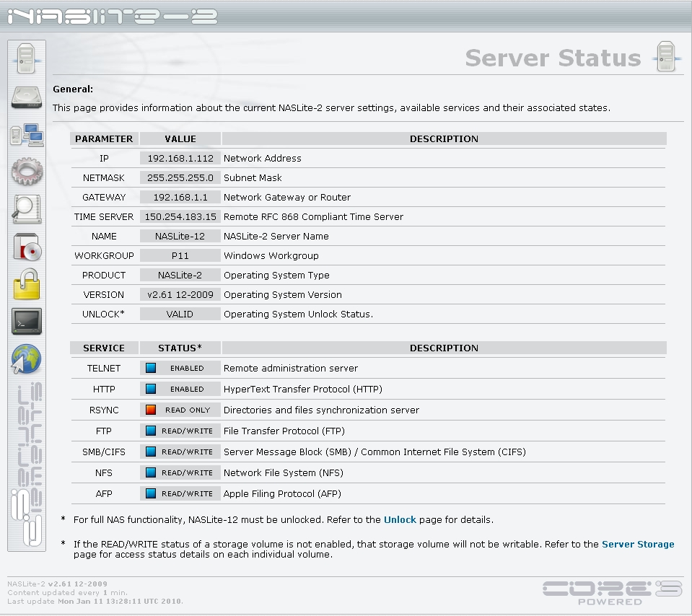
Task: Click the blue status indicator for SMB/CIFS
Action: pyautogui.click(x=151, y=452)
